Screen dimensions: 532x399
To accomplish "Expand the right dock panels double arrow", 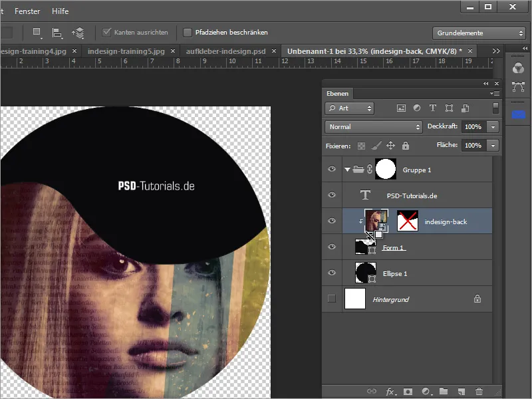I will tap(525, 49).
